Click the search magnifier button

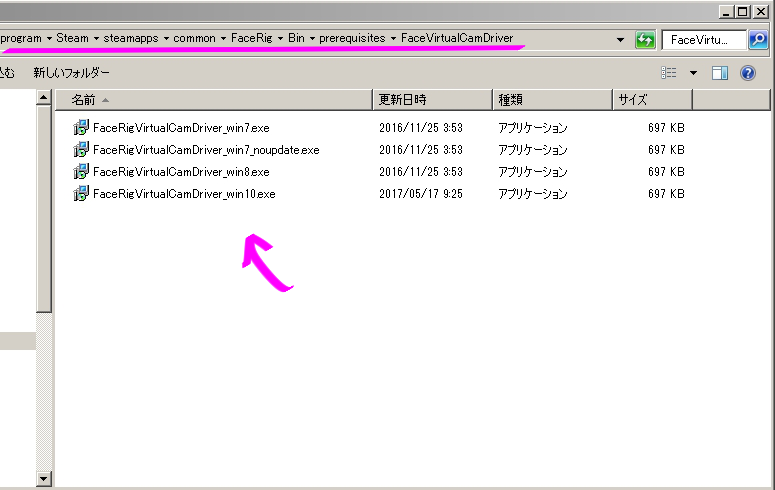(758, 40)
